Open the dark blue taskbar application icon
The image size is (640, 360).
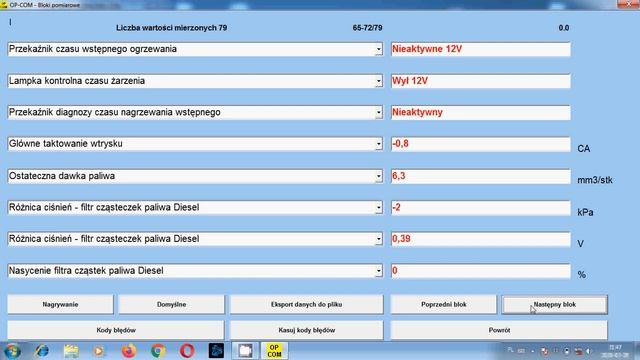[x=216, y=351]
